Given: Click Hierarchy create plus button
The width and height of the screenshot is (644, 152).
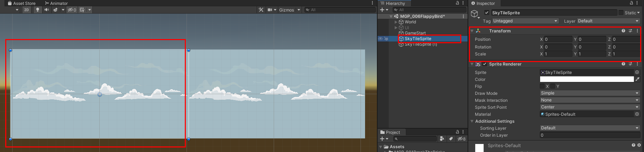Looking at the screenshot, I should (382, 10).
